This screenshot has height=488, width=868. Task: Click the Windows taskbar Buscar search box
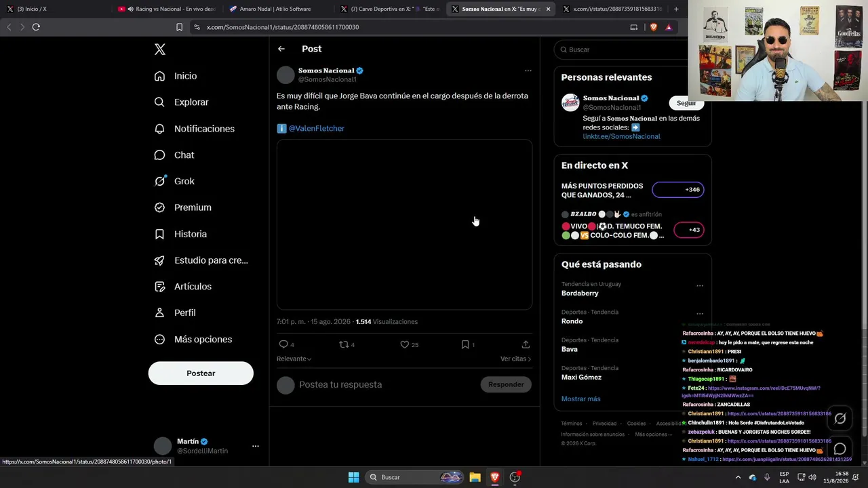click(x=415, y=477)
